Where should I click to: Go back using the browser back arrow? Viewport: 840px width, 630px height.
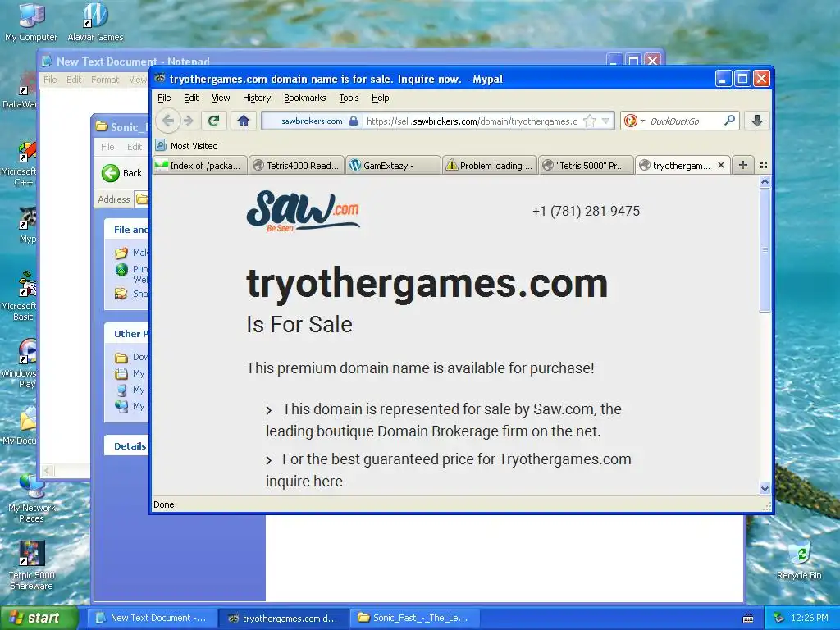pos(167,121)
